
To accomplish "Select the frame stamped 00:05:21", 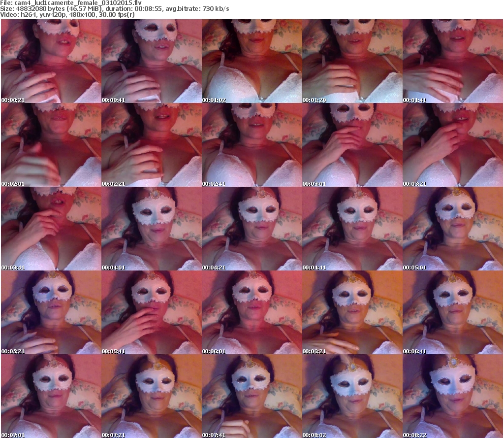I will [51, 312].
